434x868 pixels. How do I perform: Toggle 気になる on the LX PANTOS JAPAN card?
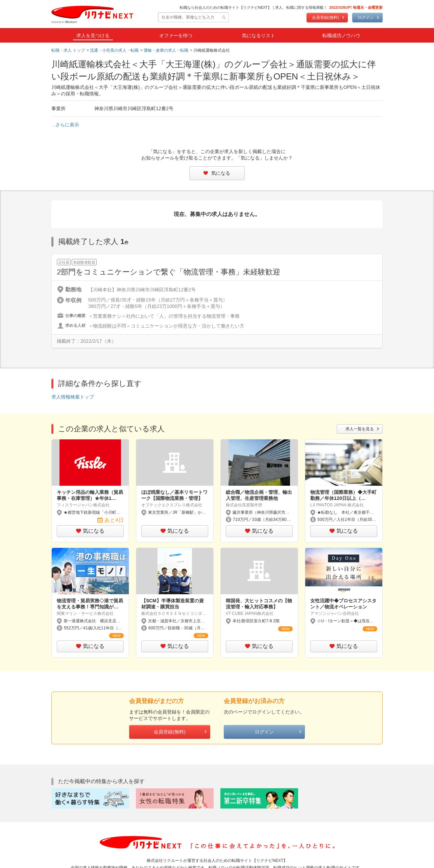click(344, 531)
